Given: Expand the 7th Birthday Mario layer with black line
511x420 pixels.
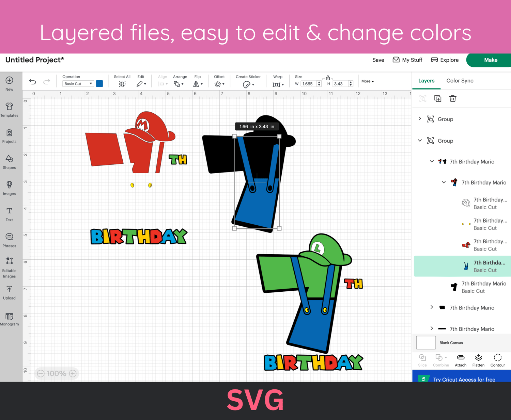Looking at the screenshot, I should coord(432,328).
